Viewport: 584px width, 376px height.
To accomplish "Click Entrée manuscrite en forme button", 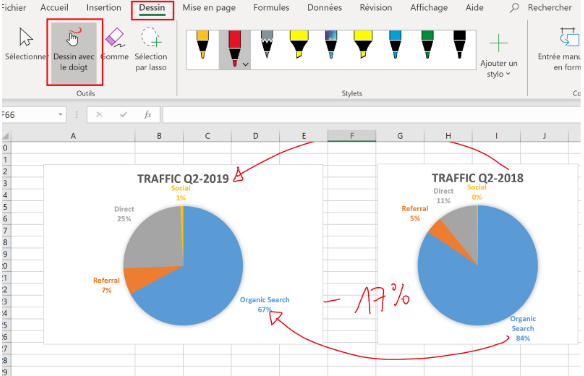I will [560, 49].
